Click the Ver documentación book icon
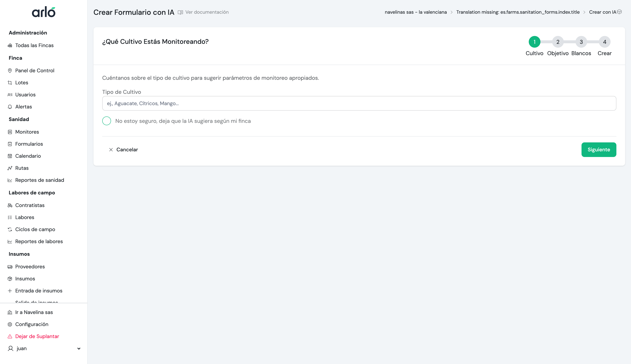 click(x=180, y=12)
